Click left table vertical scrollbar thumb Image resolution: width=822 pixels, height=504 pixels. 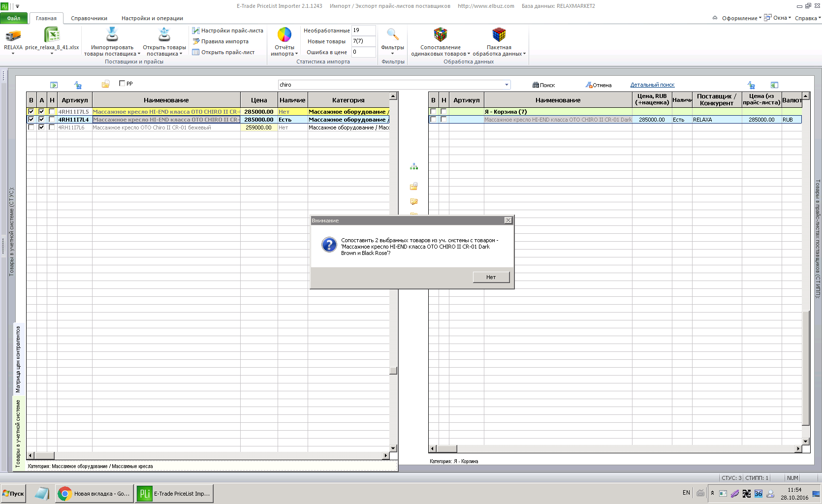pos(393,371)
